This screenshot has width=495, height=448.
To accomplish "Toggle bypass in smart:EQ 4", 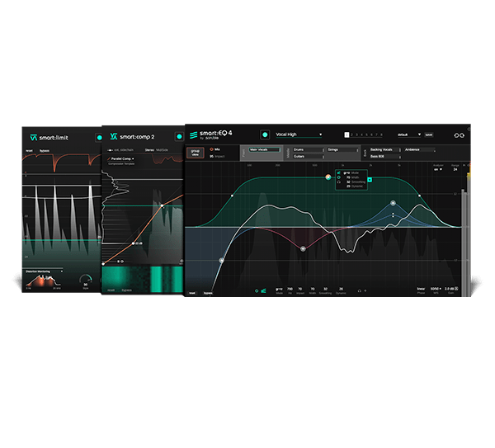I will (x=208, y=293).
